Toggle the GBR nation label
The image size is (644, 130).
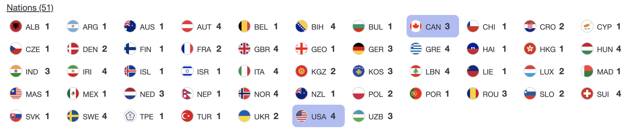coord(262,49)
